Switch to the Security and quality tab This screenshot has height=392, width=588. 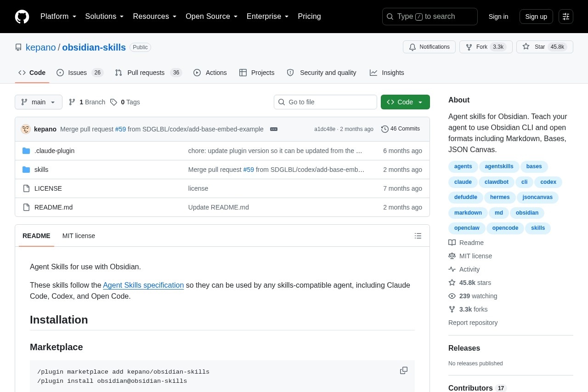[322, 73]
